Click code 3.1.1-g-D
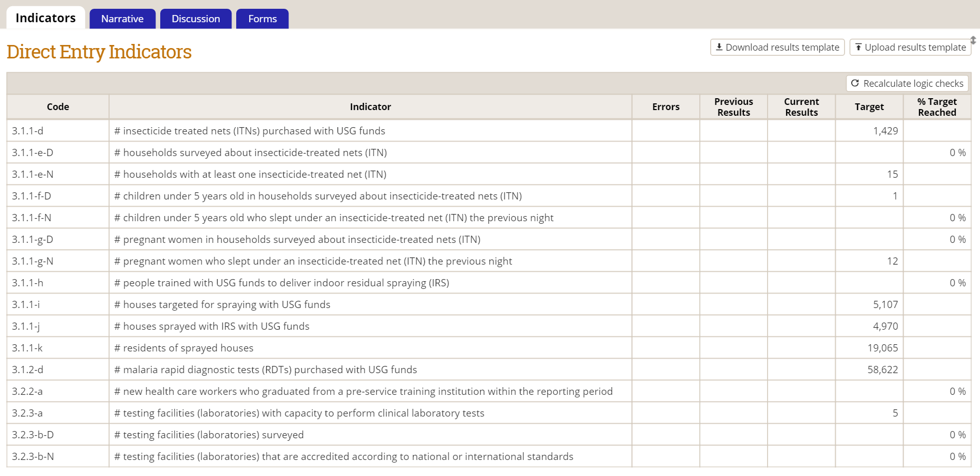This screenshot has height=476, width=980. point(33,239)
